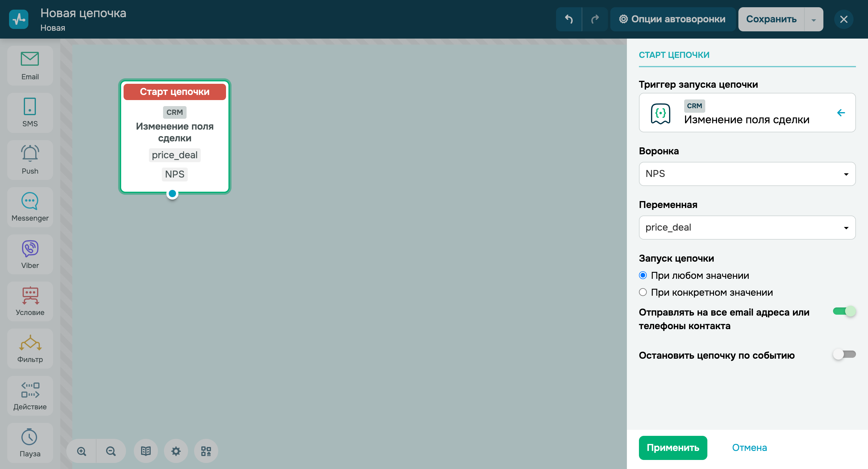868x469 pixels.
Task: Open the Сохранить button dropdown arrow
Action: point(813,19)
